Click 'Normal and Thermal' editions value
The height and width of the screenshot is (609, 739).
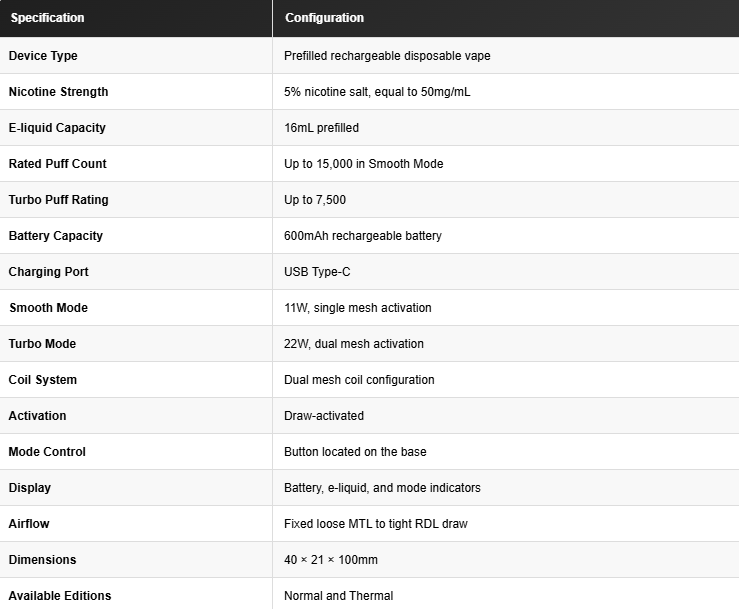pos(338,596)
